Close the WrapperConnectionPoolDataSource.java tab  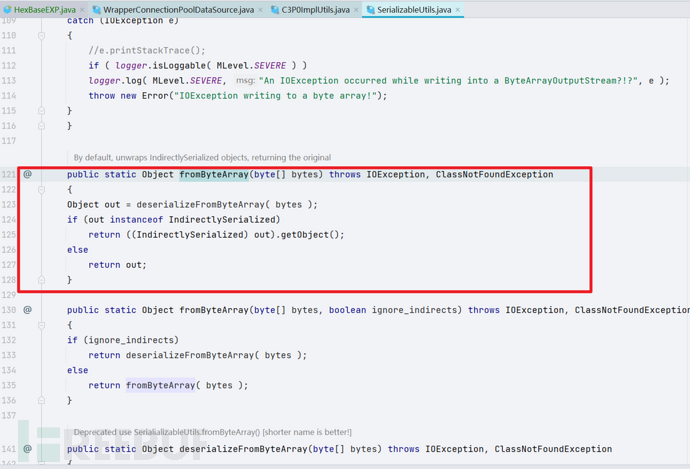[261, 10]
